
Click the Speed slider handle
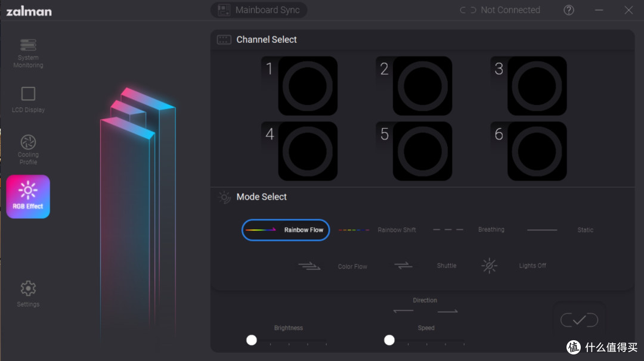point(389,340)
